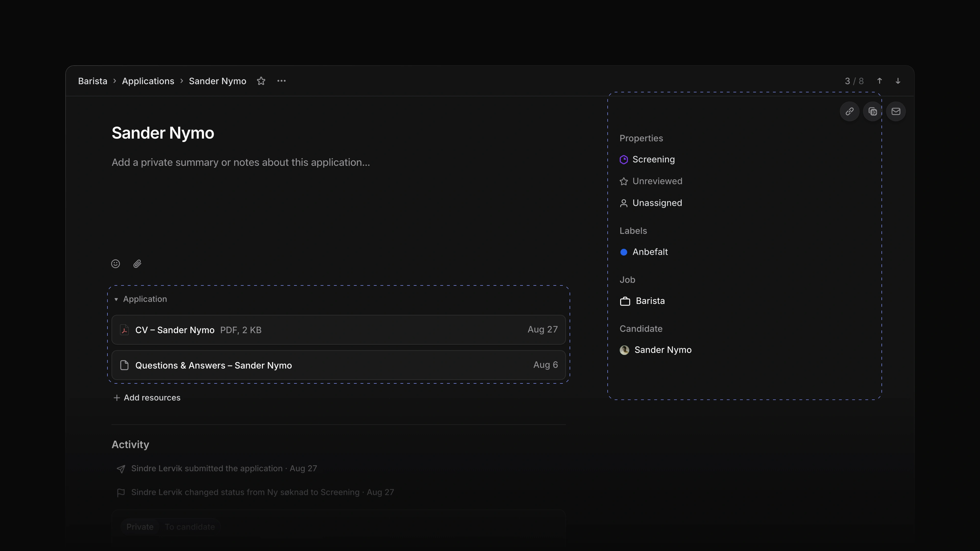The image size is (980, 551).
Task: Copy the application link
Action: (x=850, y=111)
